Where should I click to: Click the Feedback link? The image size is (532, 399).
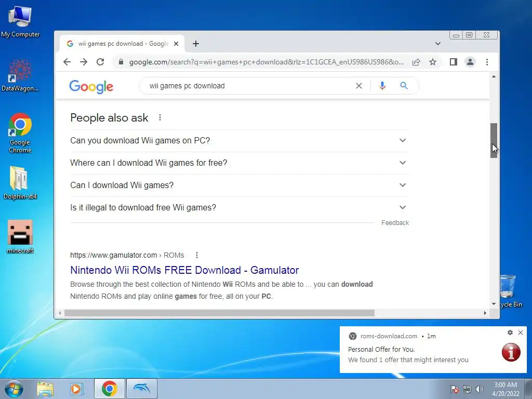coord(395,222)
